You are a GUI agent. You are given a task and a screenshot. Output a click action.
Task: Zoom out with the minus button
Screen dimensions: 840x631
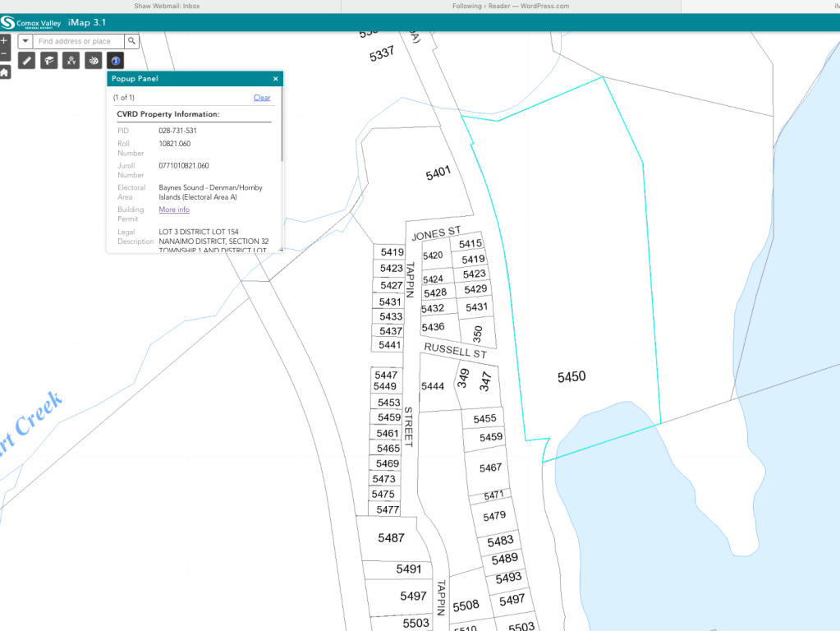pos(4,54)
